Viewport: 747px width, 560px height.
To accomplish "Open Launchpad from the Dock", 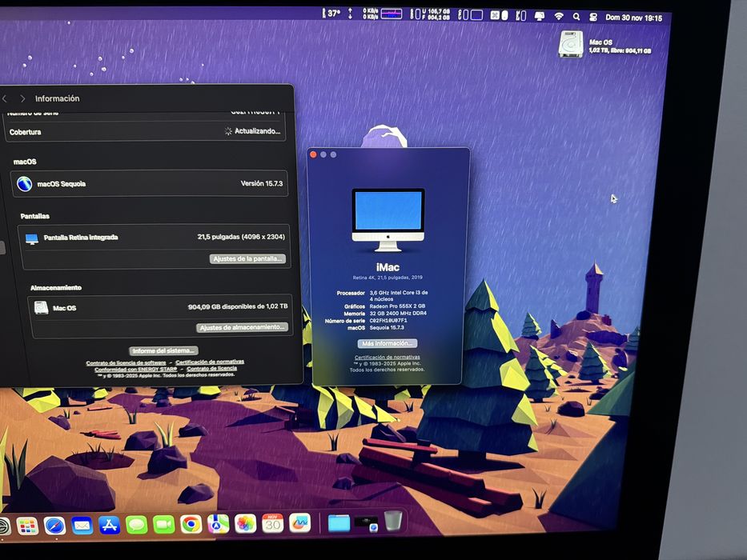I will [x=27, y=526].
